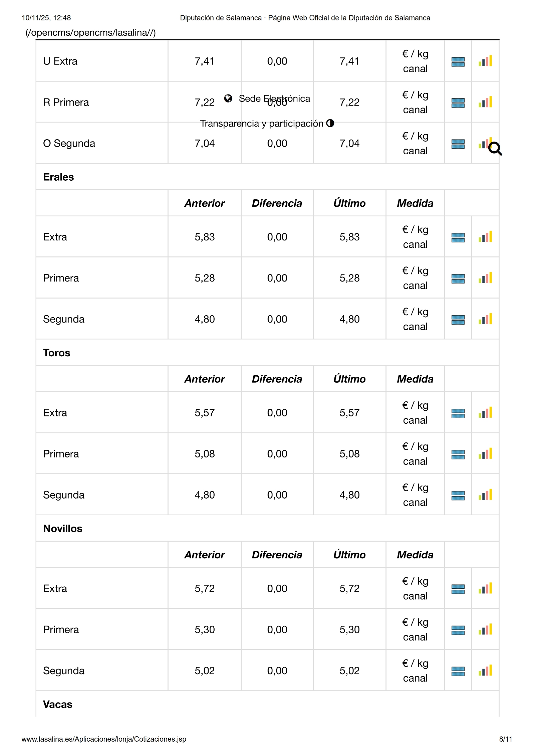Open bar chart for Novillos Extra
This screenshot has width=534, height=756.
click(485, 588)
